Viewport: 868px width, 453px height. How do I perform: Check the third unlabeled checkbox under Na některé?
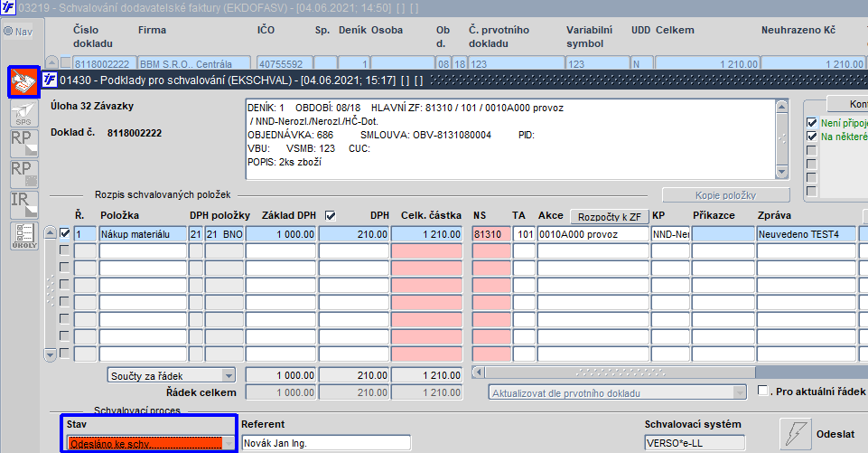(x=811, y=178)
